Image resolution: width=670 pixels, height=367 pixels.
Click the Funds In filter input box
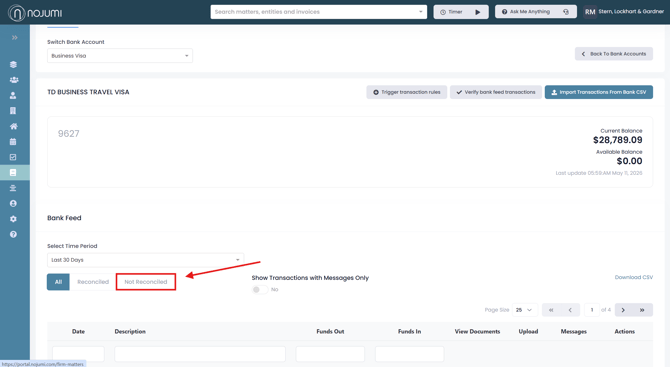(x=409, y=354)
